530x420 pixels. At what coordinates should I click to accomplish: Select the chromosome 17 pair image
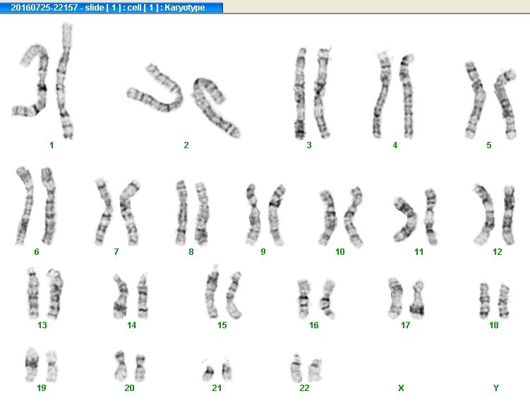tap(406, 299)
